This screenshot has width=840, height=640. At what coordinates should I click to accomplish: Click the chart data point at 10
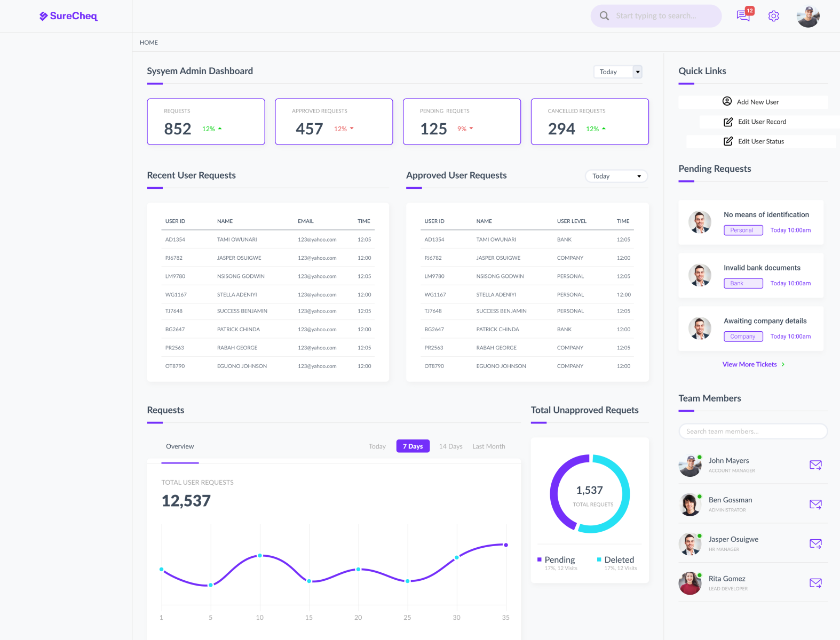[260, 556]
